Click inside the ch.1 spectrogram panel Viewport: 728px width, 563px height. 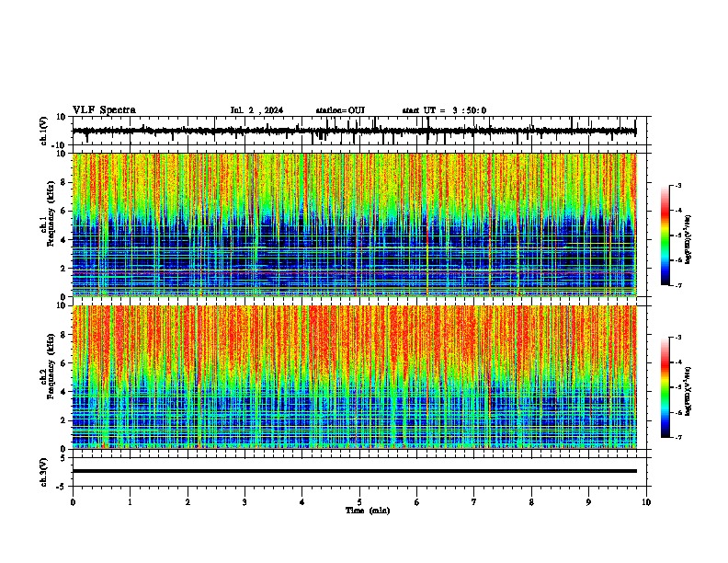354,224
